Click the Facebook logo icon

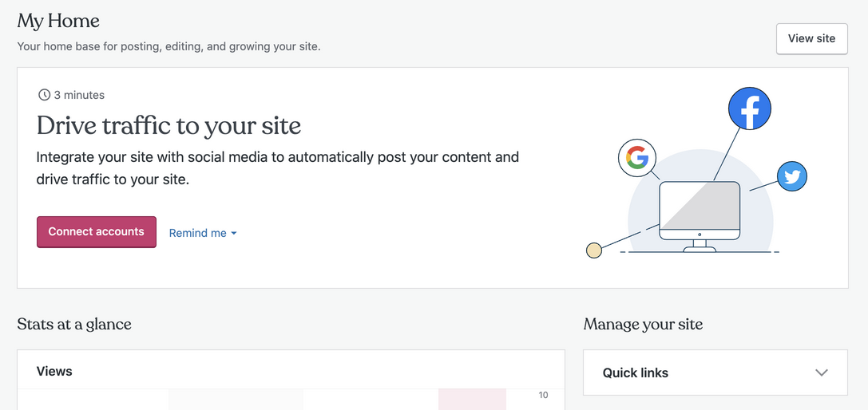750,108
